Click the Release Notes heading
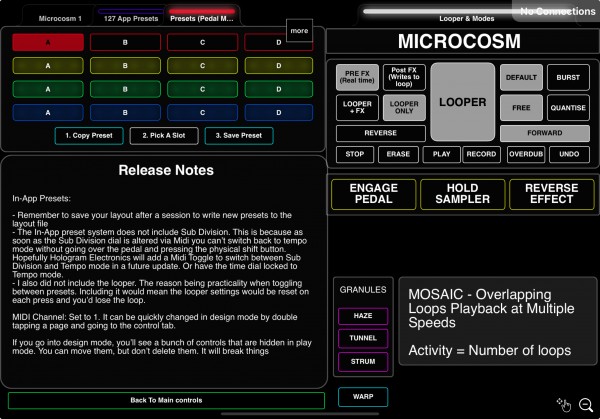This screenshot has height=419, width=600. pos(166,170)
